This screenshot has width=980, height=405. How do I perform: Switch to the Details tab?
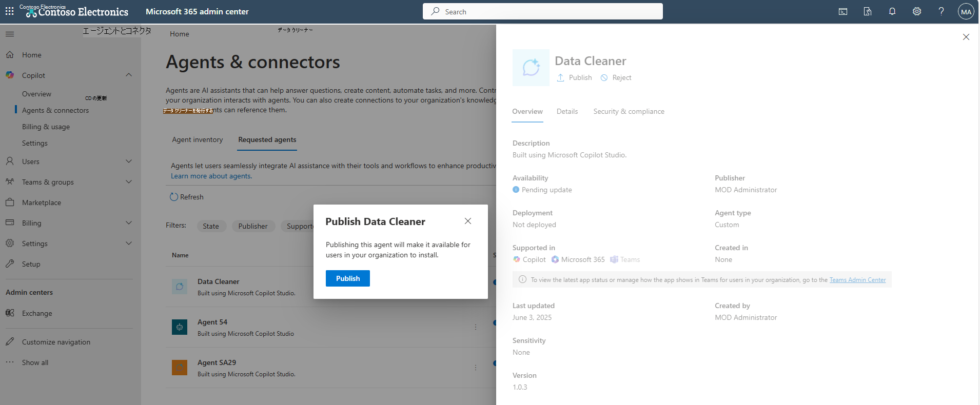pyautogui.click(x=567, y=111)
